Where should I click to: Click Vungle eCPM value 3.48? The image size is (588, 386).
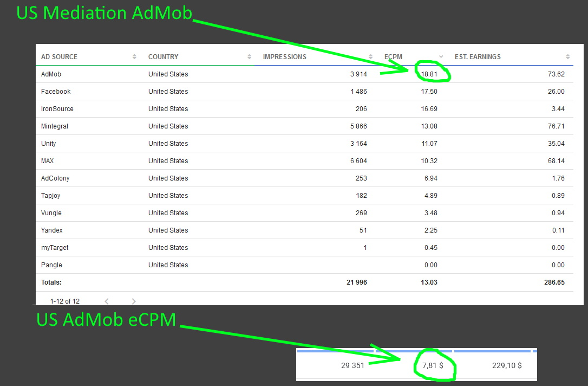(431, 213)
